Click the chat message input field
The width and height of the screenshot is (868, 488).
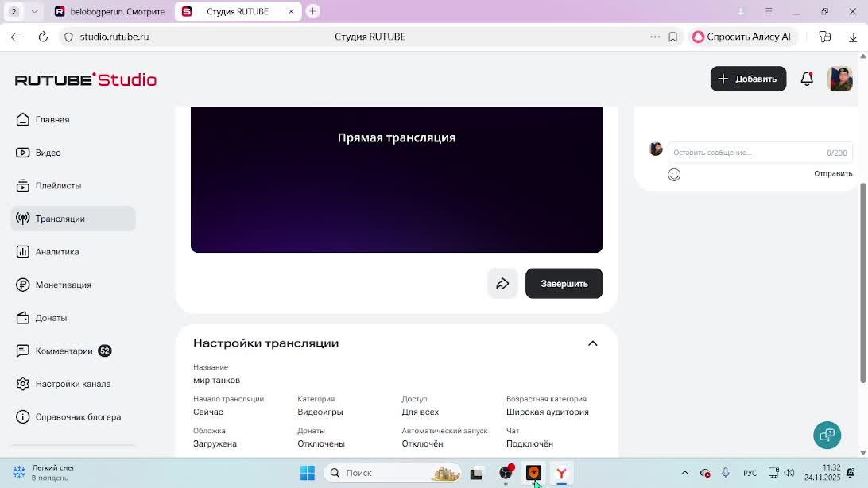(x=760, y=153)
